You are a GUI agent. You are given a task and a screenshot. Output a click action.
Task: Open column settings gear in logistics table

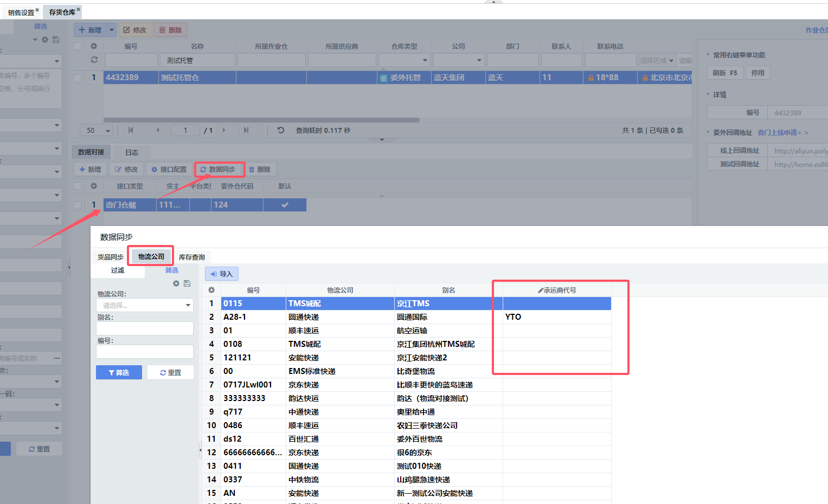[x=211, y=290]
